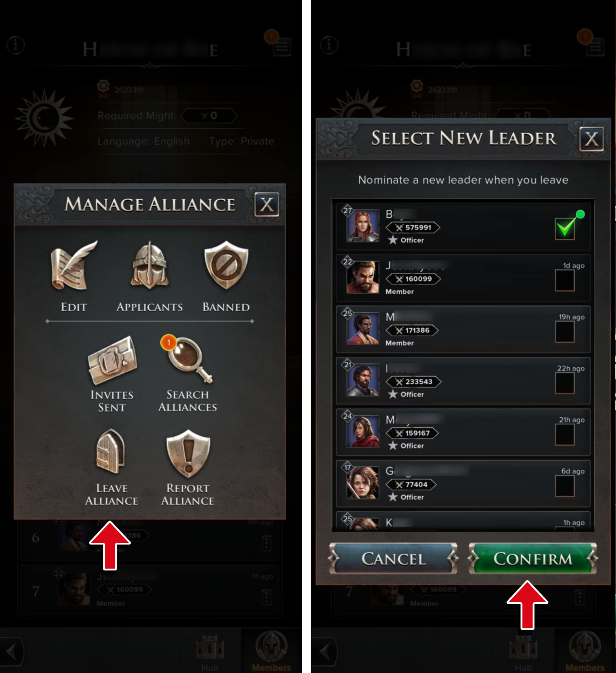Viewport: 616px width, 673px height.
Task: Open the Applicants helmet icon
Action: tap(150, 266)
